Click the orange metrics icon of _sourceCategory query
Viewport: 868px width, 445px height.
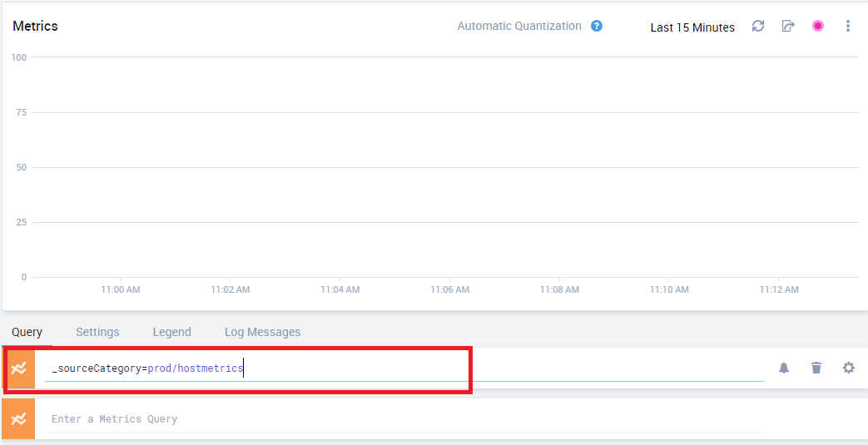[x=19, y=368]
